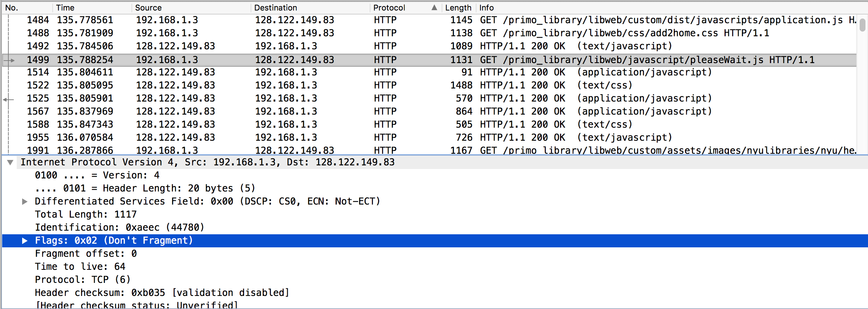Select the Header checksum: 0xb035 field
Screen dimensions: 868x309
point(162,293)
